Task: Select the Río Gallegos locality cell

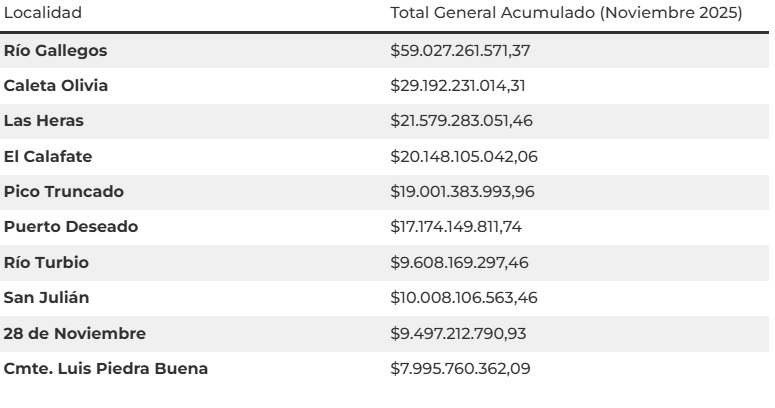Action: 56,50
